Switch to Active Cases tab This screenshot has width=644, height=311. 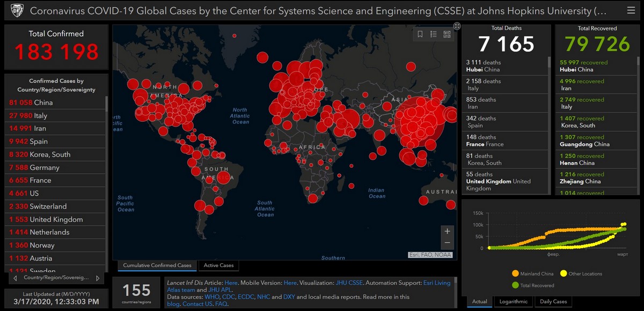click(218, 265)
